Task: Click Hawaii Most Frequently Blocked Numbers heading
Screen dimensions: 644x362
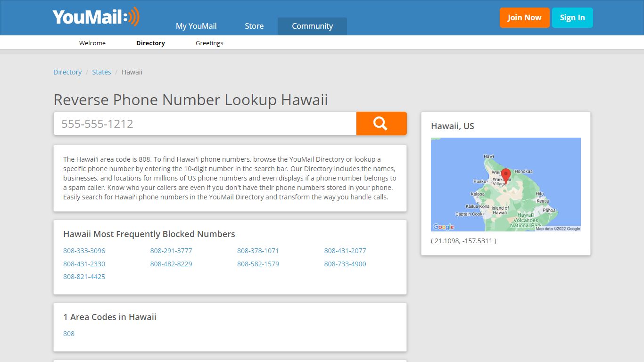Action: pyautogui.click(x=149, y=234)
